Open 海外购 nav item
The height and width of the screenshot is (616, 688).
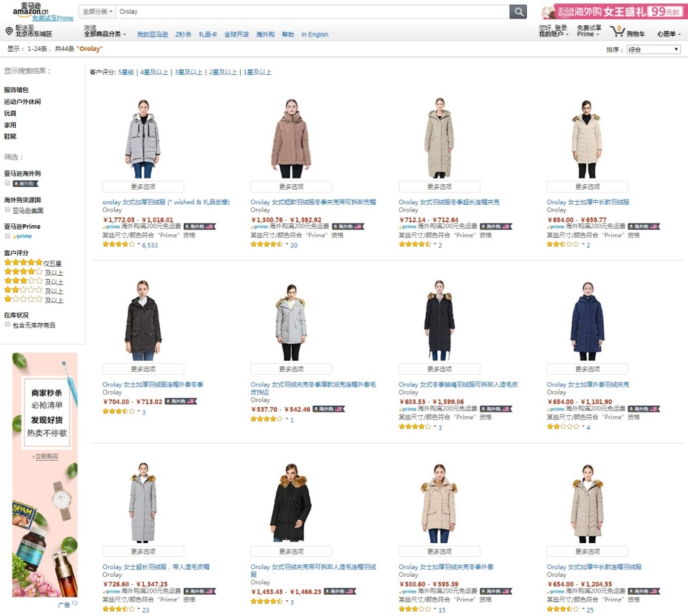[x=265, y=34]
